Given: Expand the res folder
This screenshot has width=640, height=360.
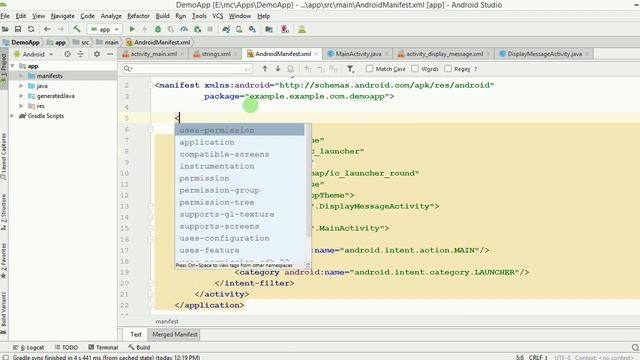Looking at the screenshot, I should (21, 106).
